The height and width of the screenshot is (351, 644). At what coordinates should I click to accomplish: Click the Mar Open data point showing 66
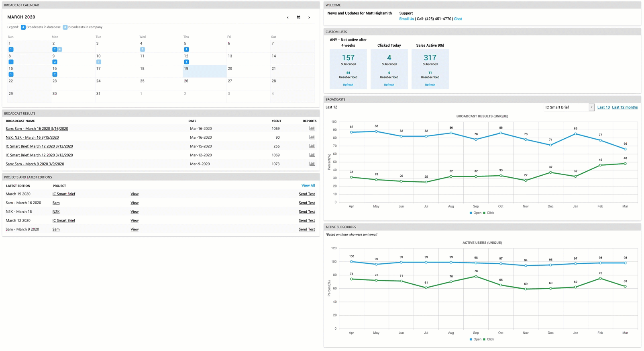coord(625,149)
